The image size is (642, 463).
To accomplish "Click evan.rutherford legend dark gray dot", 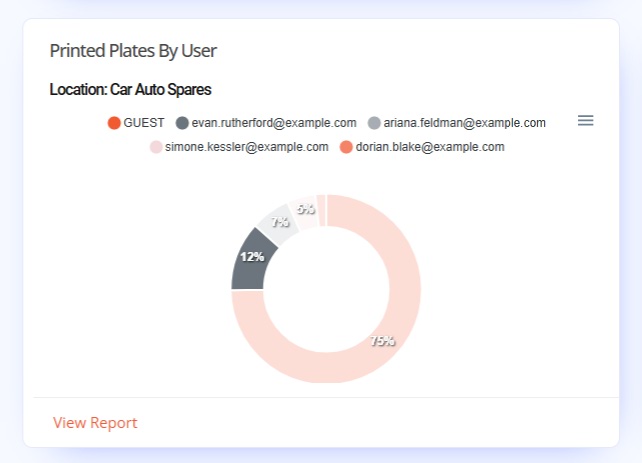I will (x=182, y=123).
